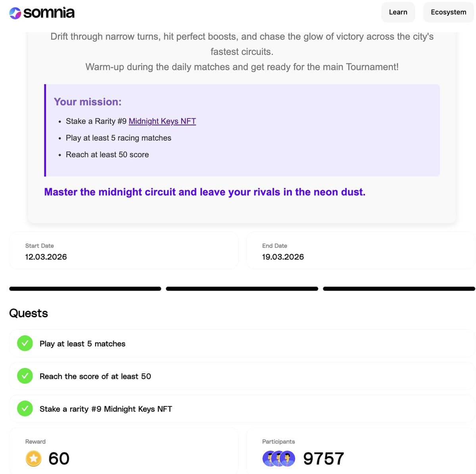The height and width of the screenshot is (474, 476).
Task: Click the participants avatar group icon
Action: [279, 459]
